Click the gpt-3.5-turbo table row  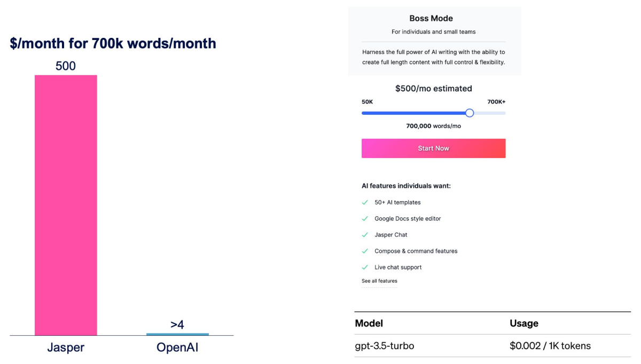pyautogui.click(x=493, y=346)
